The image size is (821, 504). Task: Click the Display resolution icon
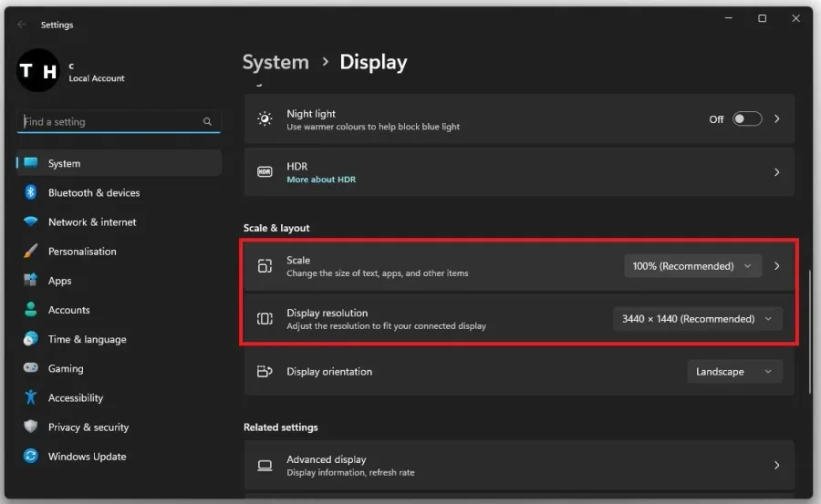tap(265, 319)
